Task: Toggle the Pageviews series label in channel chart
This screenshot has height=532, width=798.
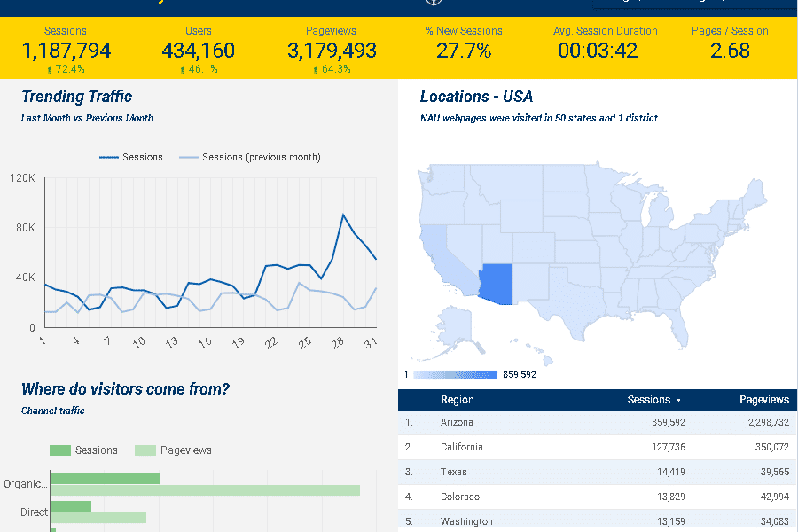Action: click(185, 450)
